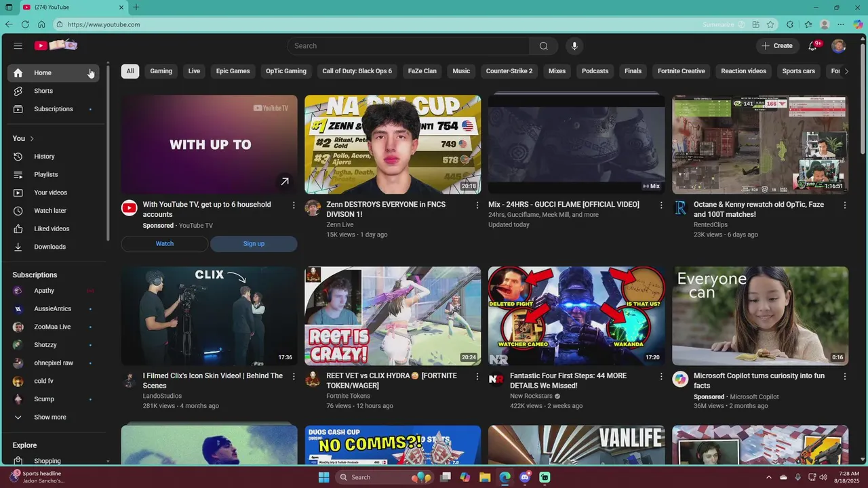This screenshot has height=488, width=868.
Task: Click the browser address bar URL
Action: click(x=104, y=24)
